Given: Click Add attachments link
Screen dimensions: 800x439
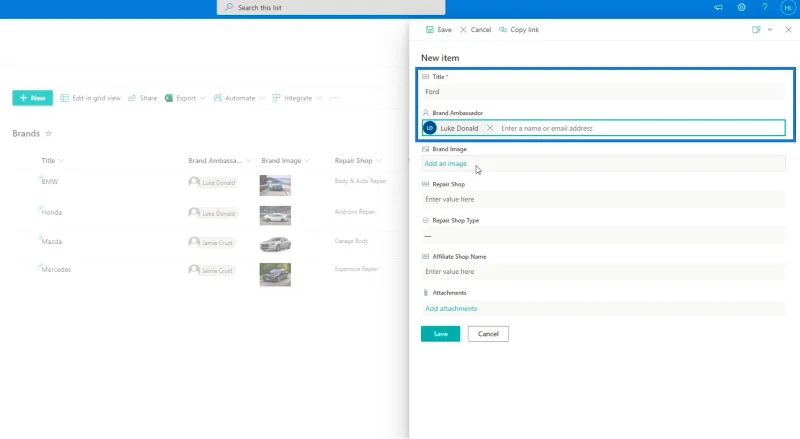Looking at the screenshot, I should pos(451,308).
